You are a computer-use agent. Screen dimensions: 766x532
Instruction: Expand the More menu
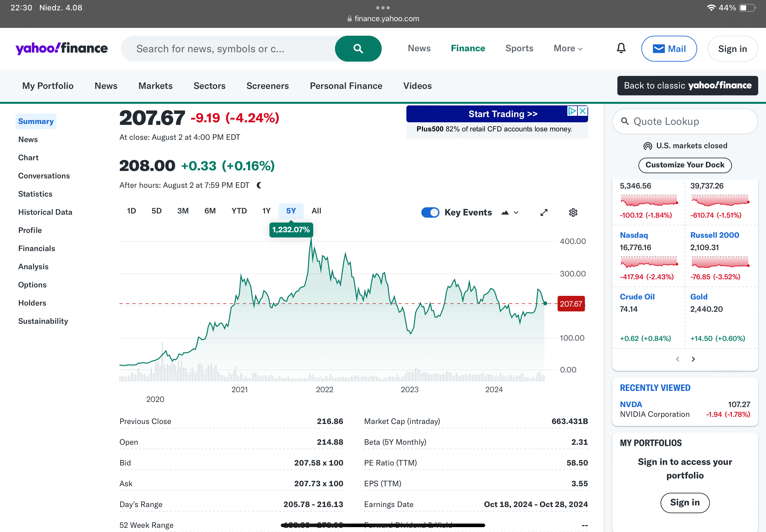[x=568, y=48]
